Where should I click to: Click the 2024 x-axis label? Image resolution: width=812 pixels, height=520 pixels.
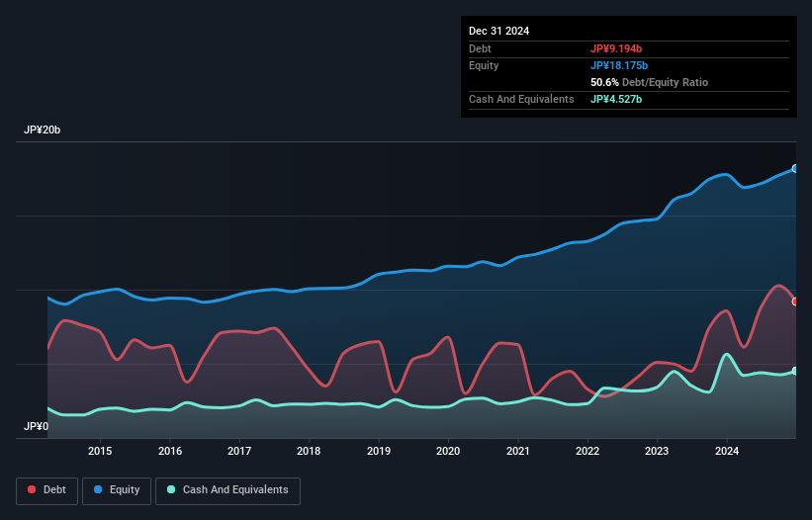(727, 451)
